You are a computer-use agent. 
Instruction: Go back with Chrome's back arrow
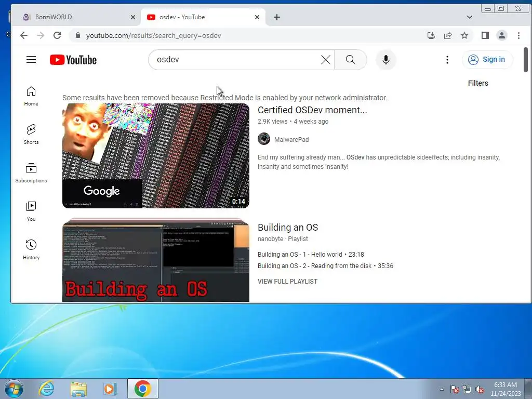coord(24,35)
